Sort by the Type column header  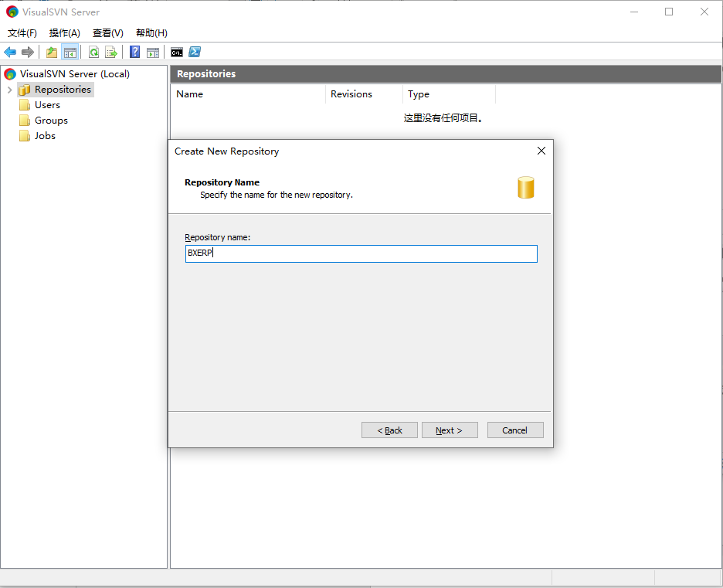point(449,94)
